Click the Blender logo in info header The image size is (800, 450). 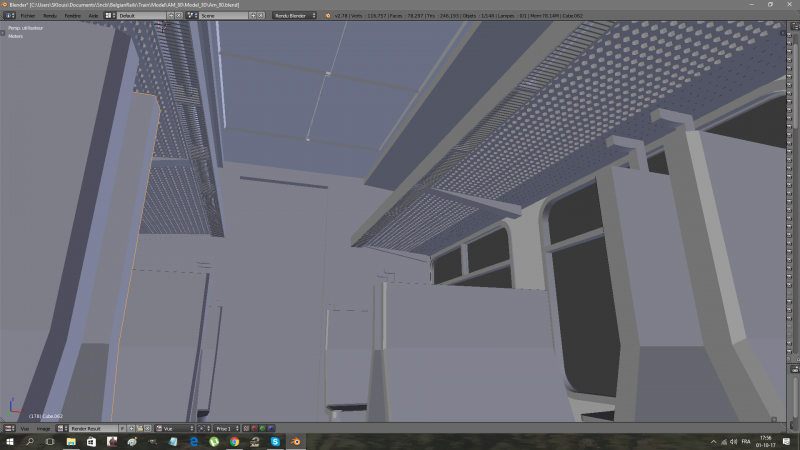point(328,16)
